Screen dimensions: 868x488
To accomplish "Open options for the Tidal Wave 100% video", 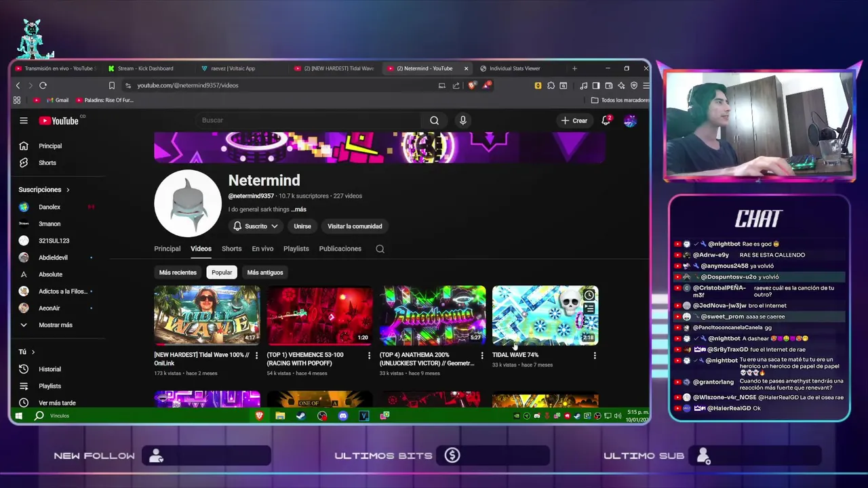I will (256, 355).
